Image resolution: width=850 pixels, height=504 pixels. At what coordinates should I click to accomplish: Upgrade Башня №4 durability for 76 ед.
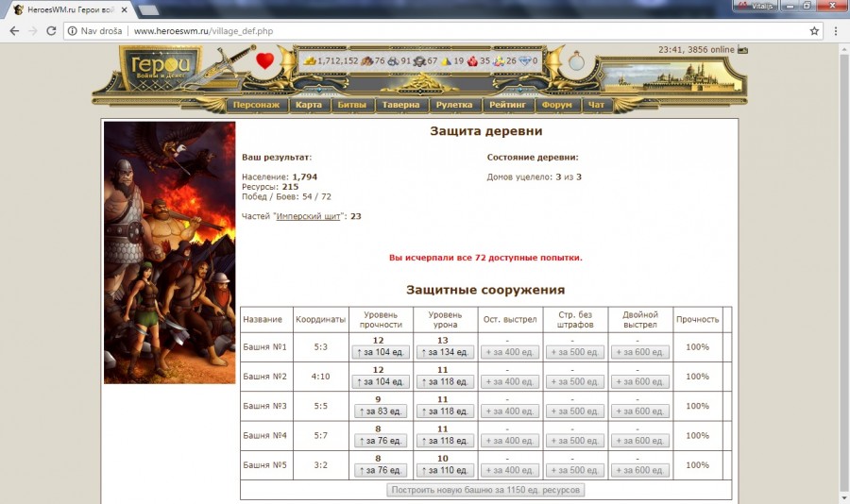pos(381,441)
